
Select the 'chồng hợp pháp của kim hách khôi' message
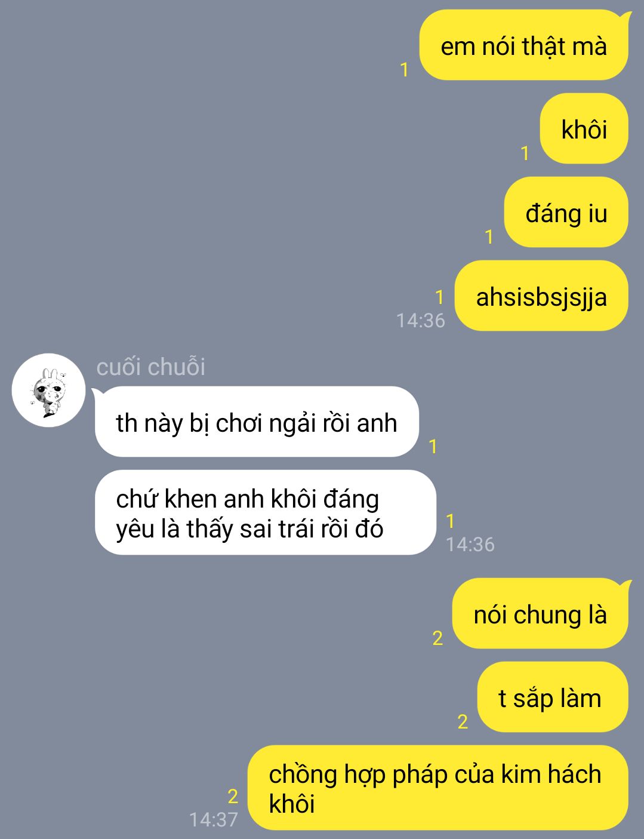point(438,788)
